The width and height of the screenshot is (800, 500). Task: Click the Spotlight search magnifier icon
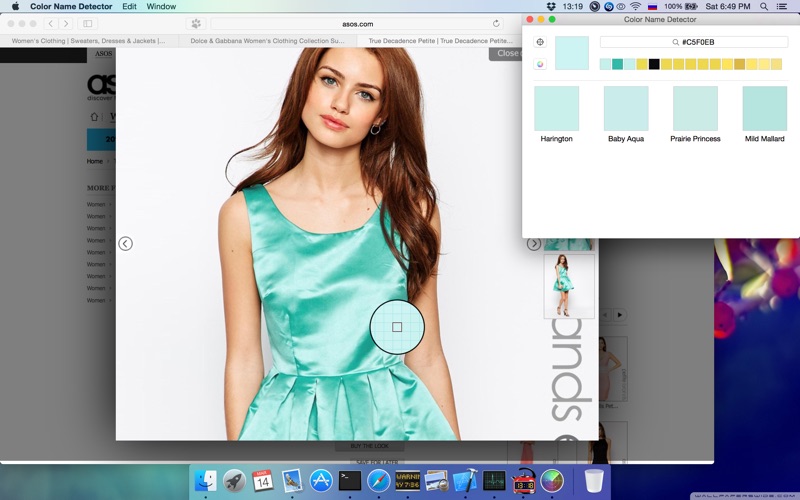tap(764, 7)
